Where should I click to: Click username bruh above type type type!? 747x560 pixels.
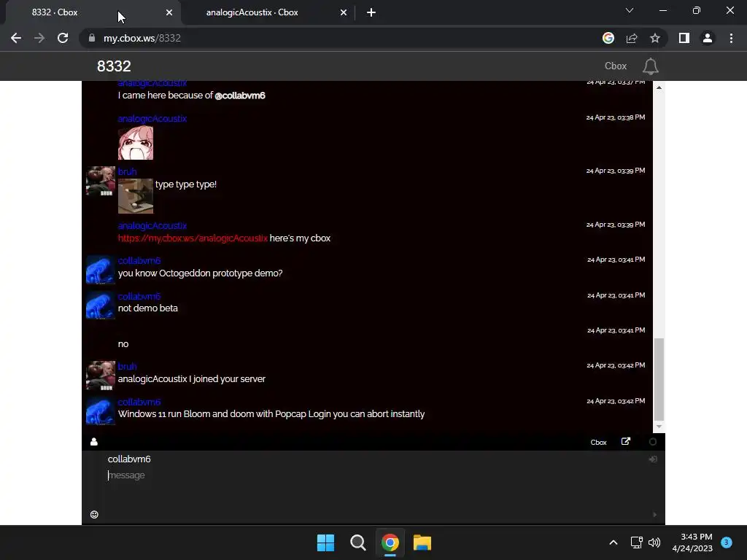click(127, 171)
